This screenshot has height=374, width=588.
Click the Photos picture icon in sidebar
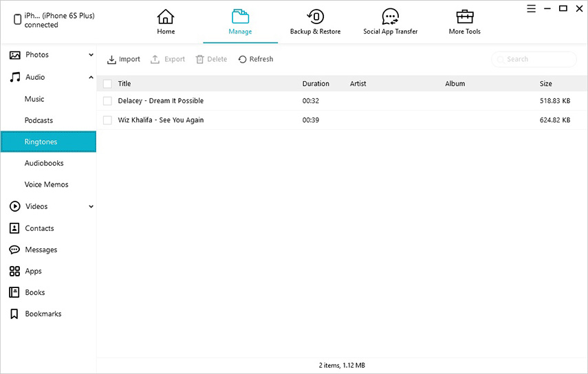click(14, 55)
